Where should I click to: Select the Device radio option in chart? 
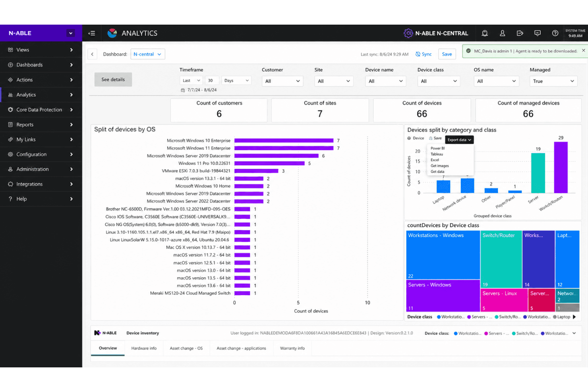[409, 138]
